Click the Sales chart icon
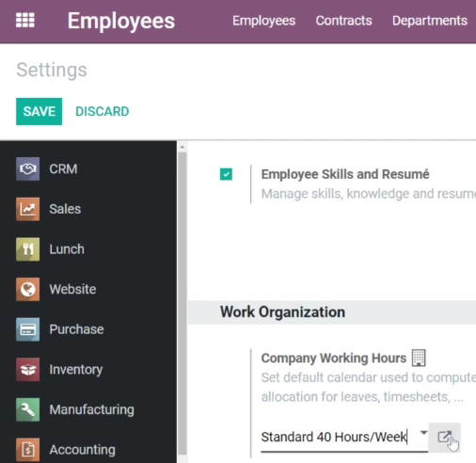Image resolution: width=476 pixels, height=463 pixels. [28, 209]
